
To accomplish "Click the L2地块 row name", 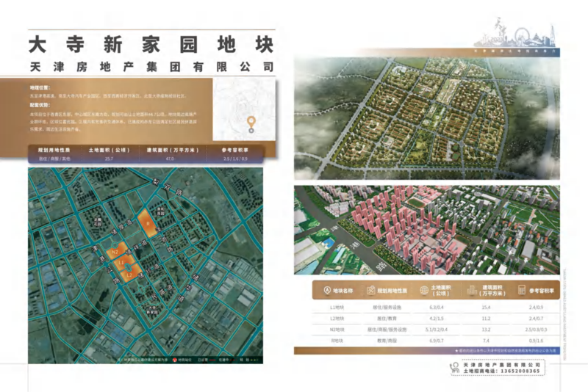I will tap(337, 319).
